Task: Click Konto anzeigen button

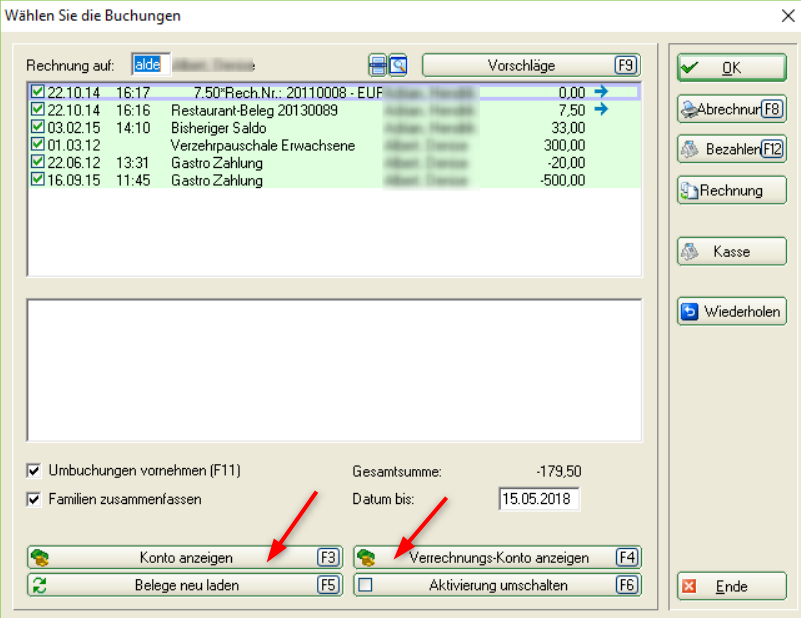Action: 184,558
